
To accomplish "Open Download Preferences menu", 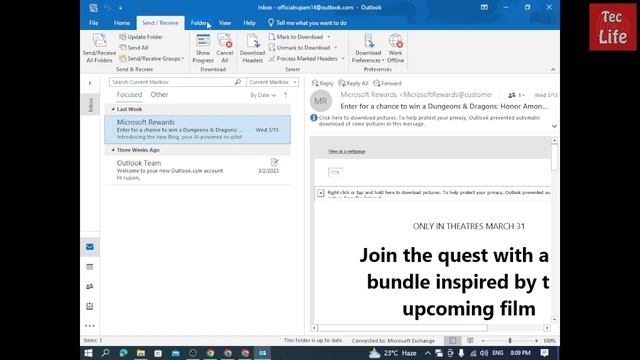I will click(x=368, y=48).
